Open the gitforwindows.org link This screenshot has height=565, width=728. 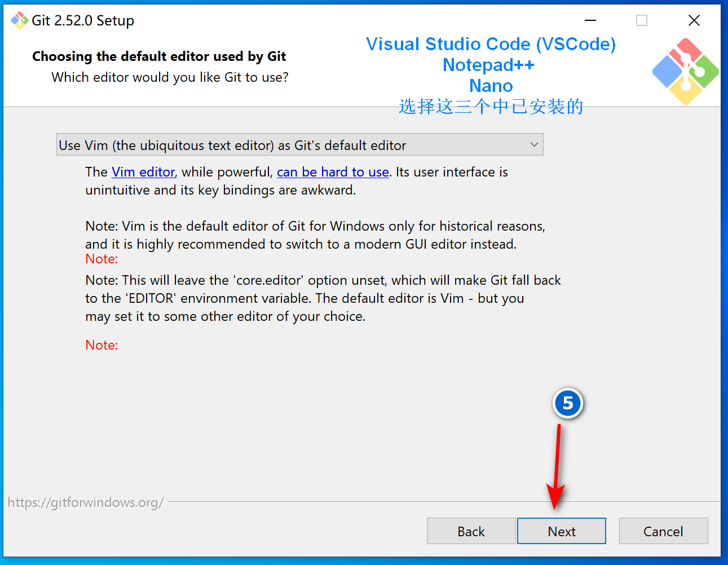86,502
